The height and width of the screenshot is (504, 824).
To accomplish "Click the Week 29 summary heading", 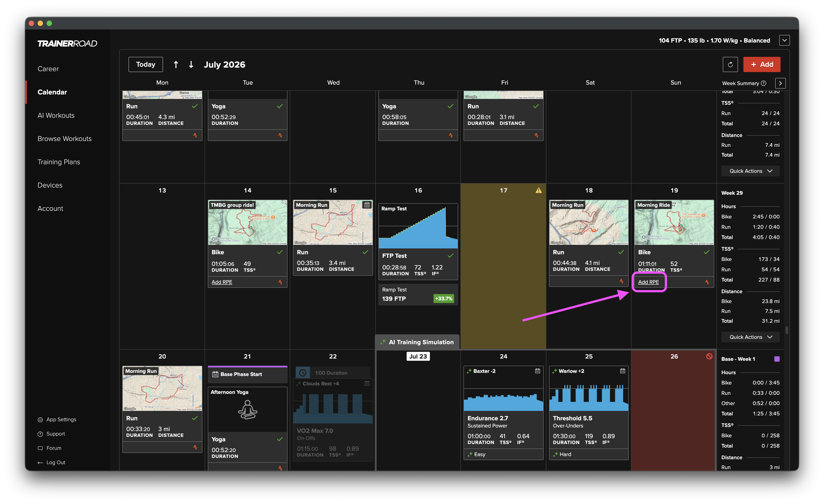I will pyautogui.click(x=732, y=193).
